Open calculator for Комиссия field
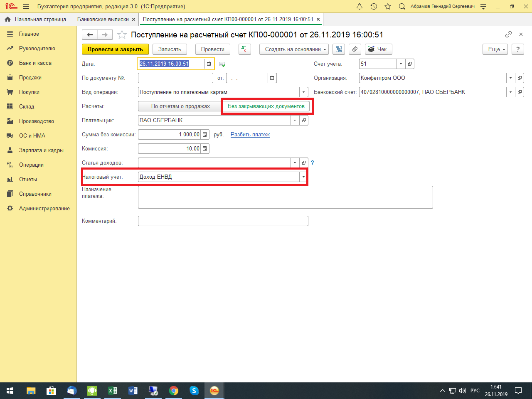 (x=205, y=149)
